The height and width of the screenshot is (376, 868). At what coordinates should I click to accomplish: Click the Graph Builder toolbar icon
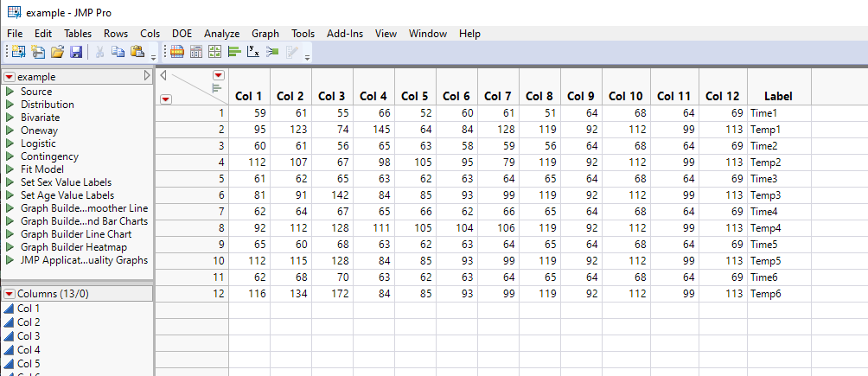pyautogui.click(x=215, y=53)
